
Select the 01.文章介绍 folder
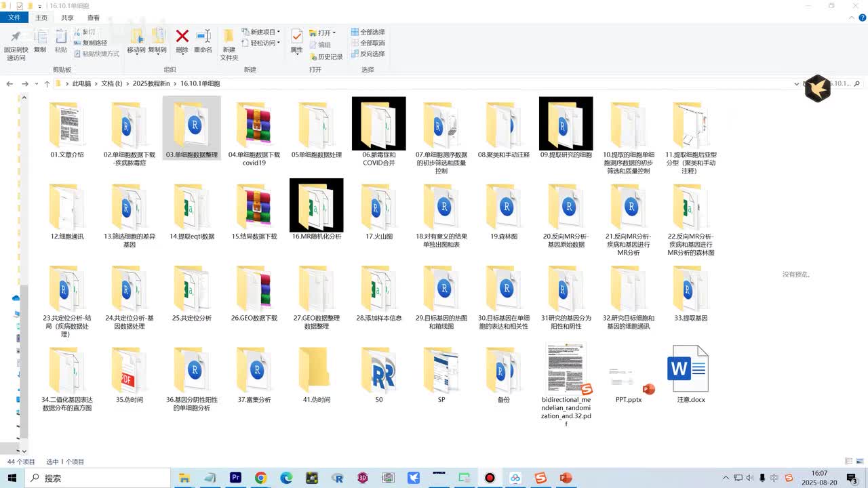pyautogui.click(x=67, y=130)
